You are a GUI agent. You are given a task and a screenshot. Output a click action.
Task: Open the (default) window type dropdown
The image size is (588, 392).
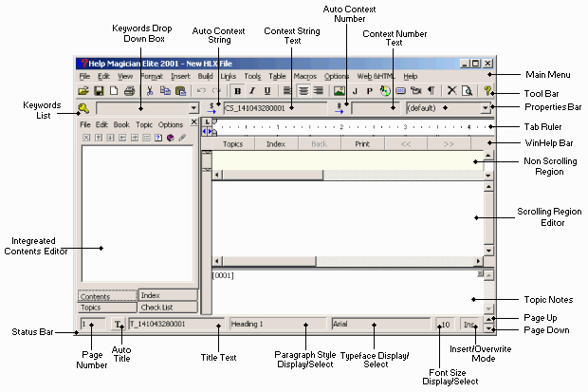(486, 108)
